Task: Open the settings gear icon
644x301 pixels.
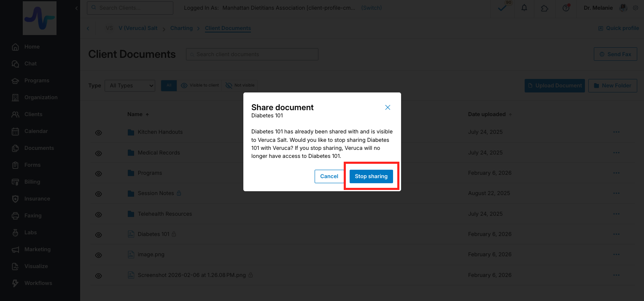Action: pyautogui.click(x=636, y=8)
